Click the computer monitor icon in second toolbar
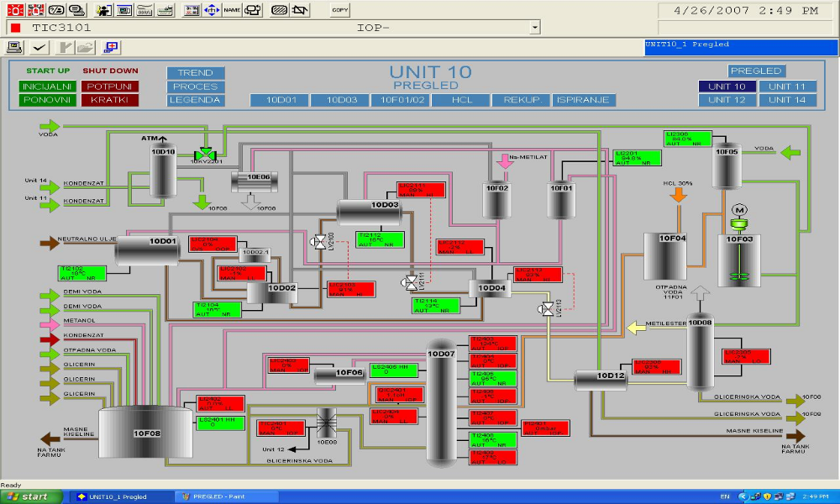This screenshot has width=840, height=504. [x=15, y=46]
